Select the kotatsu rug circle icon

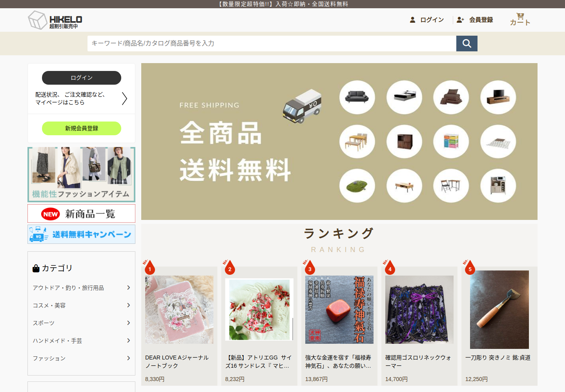pyautogui.click(x=498, y=142)
